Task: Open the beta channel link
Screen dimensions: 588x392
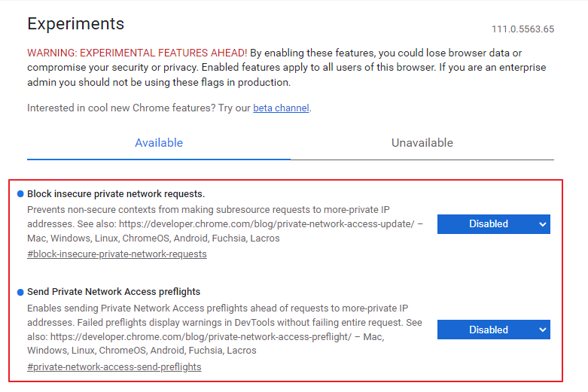Action: 282,108
